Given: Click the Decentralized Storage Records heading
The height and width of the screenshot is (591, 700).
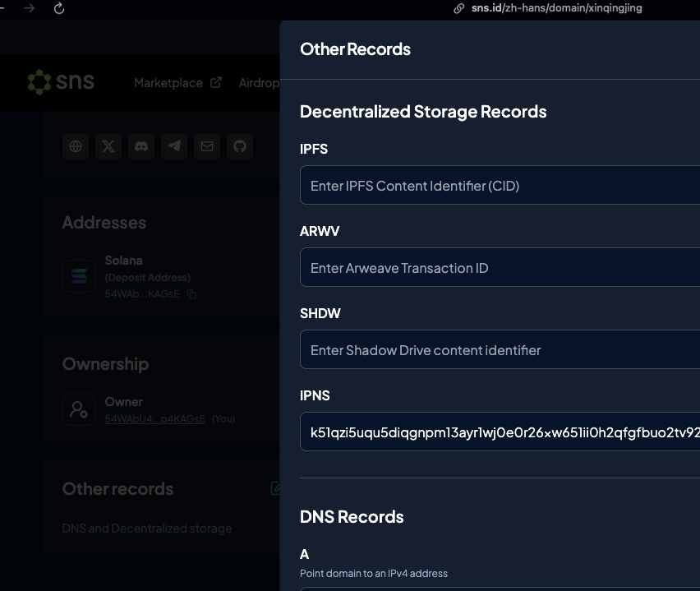Looking at the screenshot, I should [423, 112].
